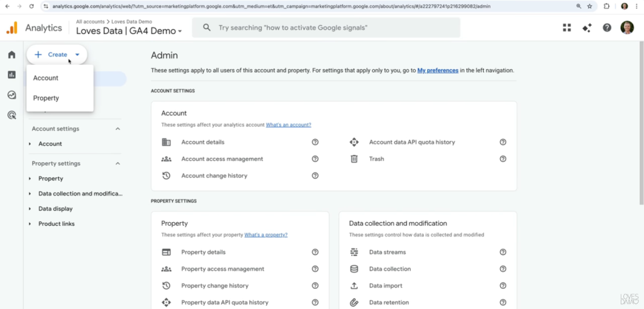Click help icon next to Data import
This screenshot has width=644, height=309.
pos(502,286)
